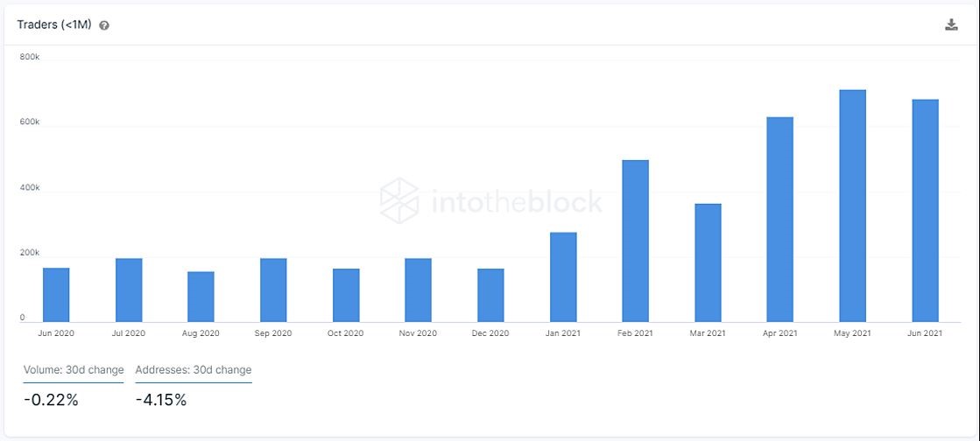
Task: Select the Addresses: 30d change tab
Action: pyautogui.click(x=194, y=370)
